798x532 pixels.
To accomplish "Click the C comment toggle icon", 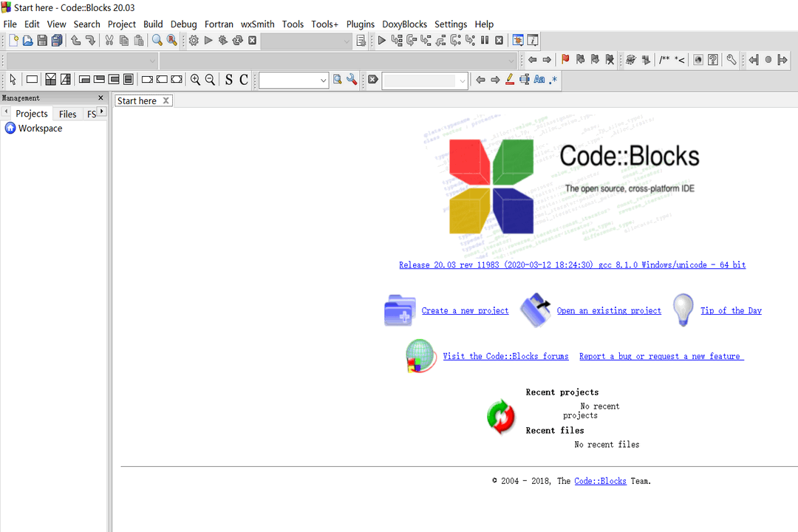I will (x=244, y=79).
